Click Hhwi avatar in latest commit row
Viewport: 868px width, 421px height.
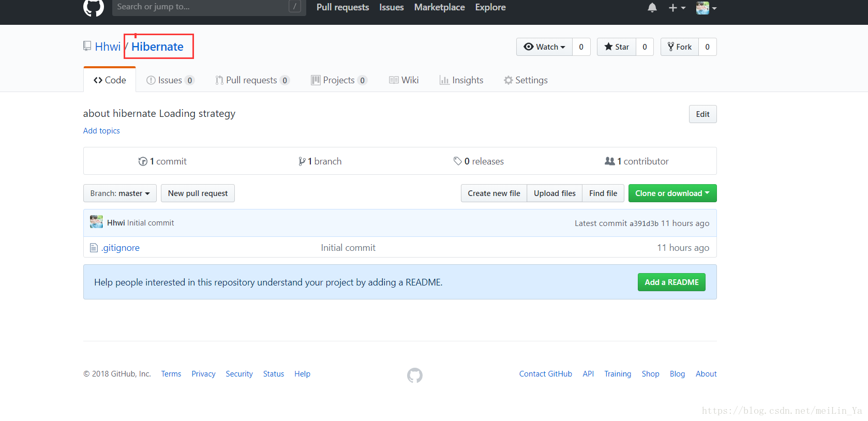point(96,222)
